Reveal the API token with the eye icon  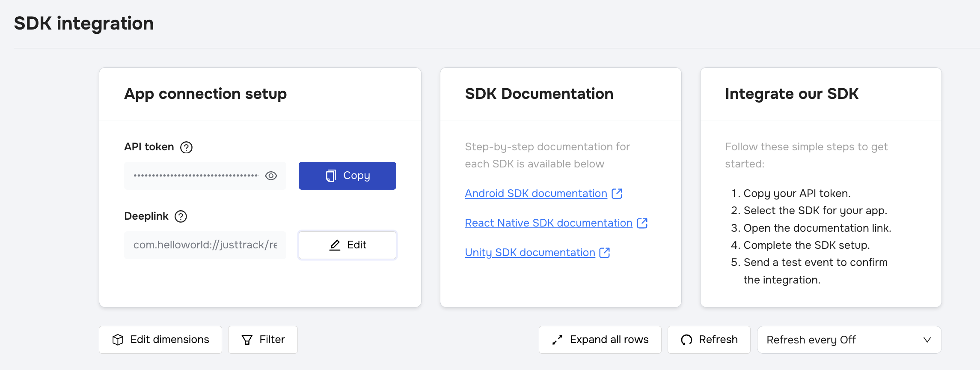(x=271, y=176)
